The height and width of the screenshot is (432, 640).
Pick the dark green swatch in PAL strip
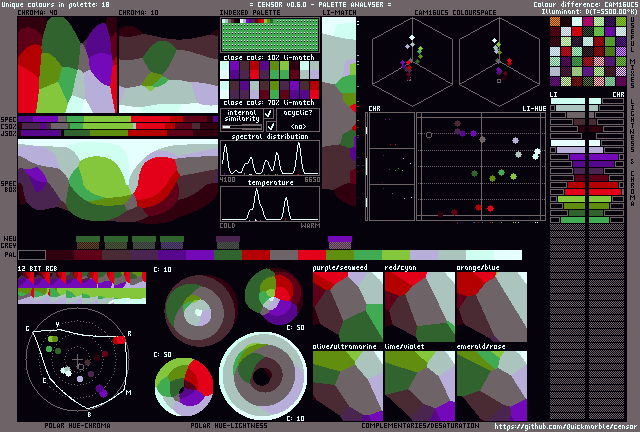pos(228,255)
